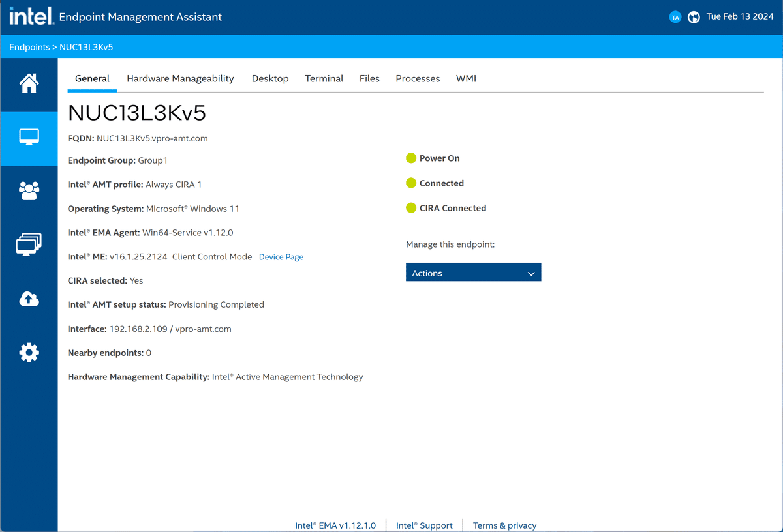Click Endpoint Management Assistant title
This screenshot has width=783, height=532.
click(140, 17)
